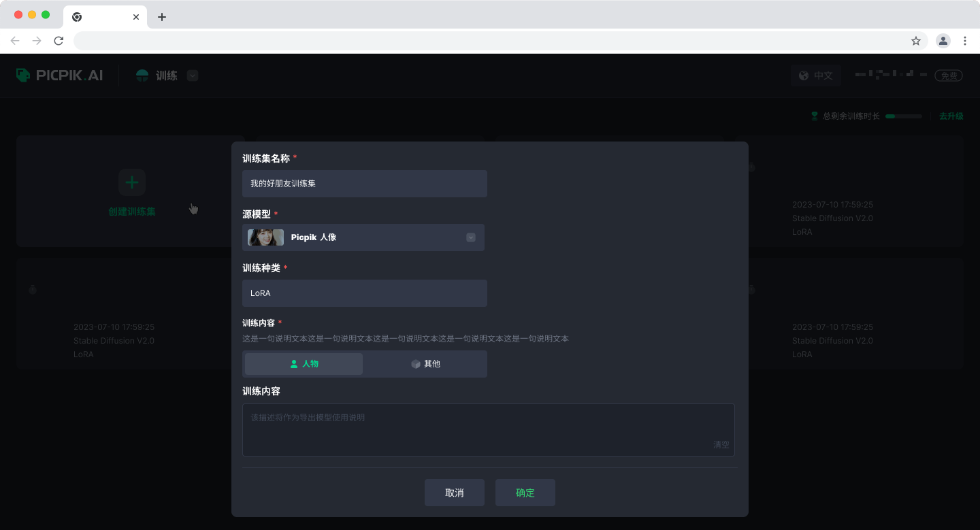Click the browser profile avatar icon
The image size is (980, 530).
(x=943, y=41)
